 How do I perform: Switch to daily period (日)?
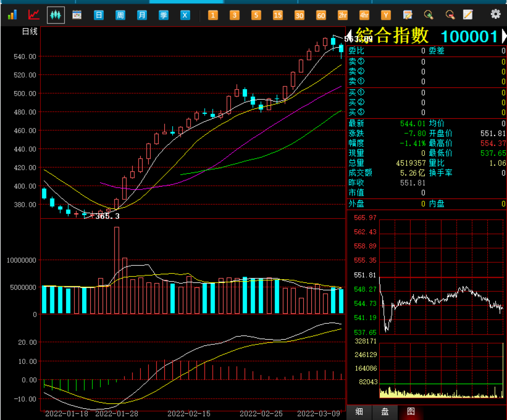tap(99, 15)
